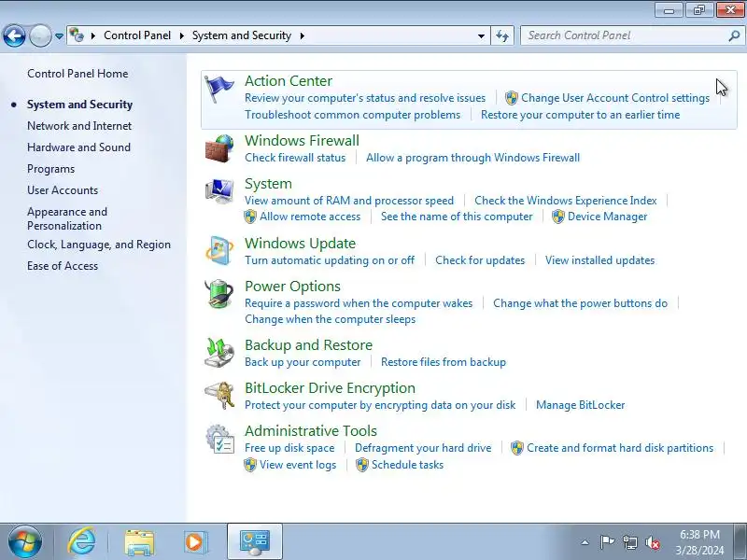Open the Windows Start orb
Image resolution: width=747 pixels, height=560 pixels.
tap(25, 541)
